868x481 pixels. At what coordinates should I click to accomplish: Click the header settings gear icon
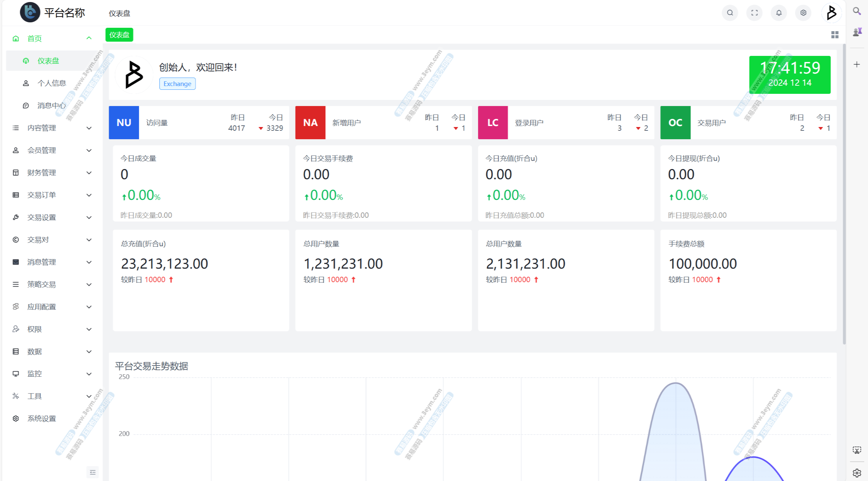click(x=803, y=13)
